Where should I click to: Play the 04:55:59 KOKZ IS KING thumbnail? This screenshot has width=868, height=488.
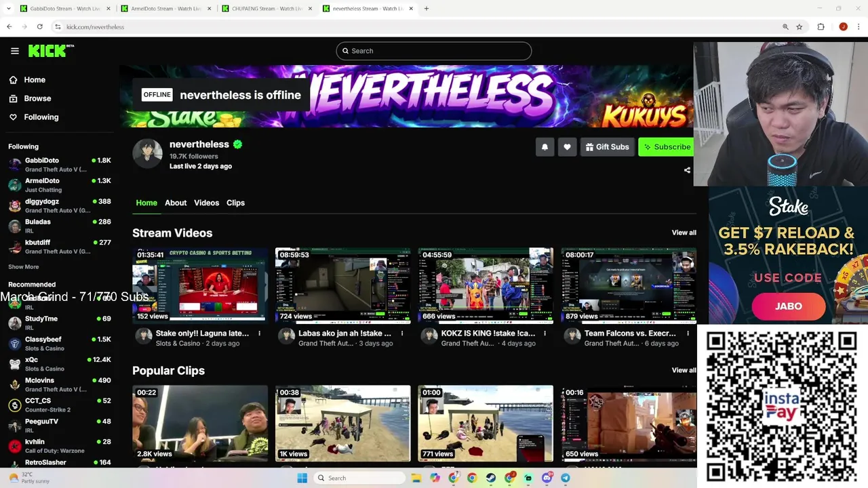pos(486,285)
